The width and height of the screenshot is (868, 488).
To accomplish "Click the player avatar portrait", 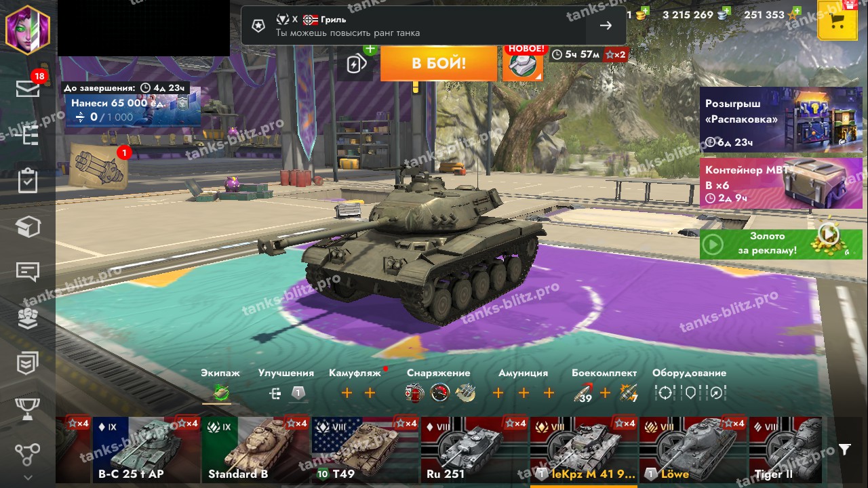I will [x=28, y=28].
